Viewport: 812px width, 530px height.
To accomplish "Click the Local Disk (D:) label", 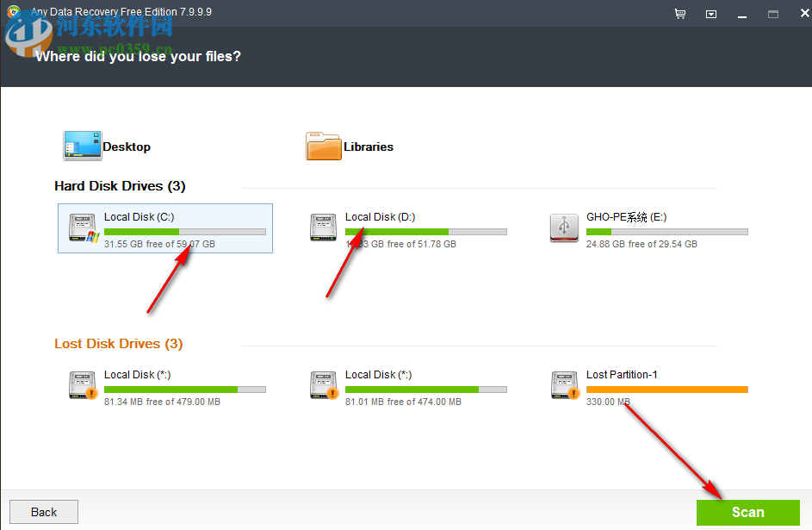I will click(380, 217).
